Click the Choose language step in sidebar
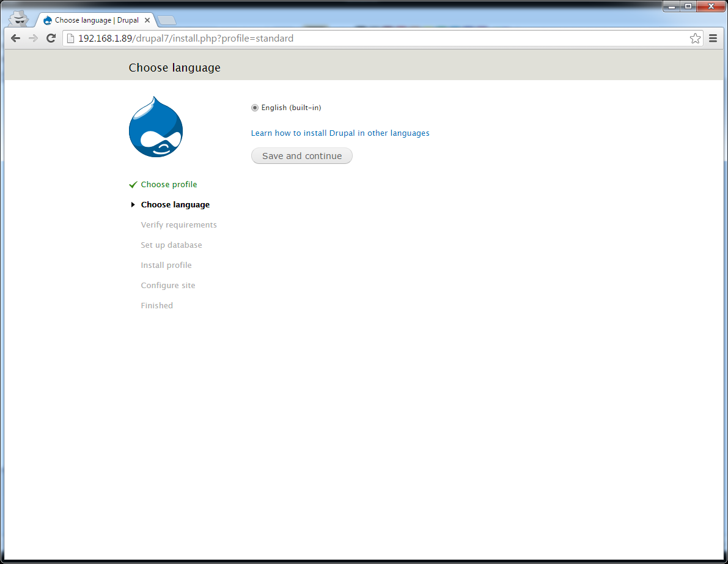Screen dimensions: 728x564 tap(175, 205)
